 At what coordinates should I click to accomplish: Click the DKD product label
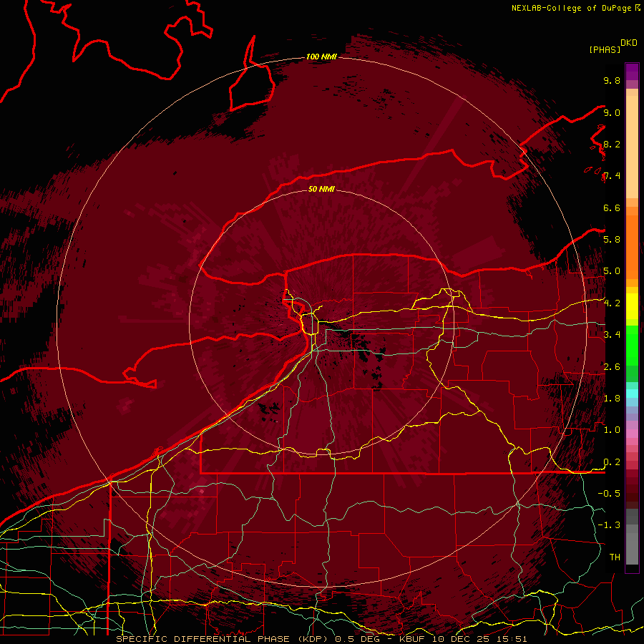coord(629,43)
